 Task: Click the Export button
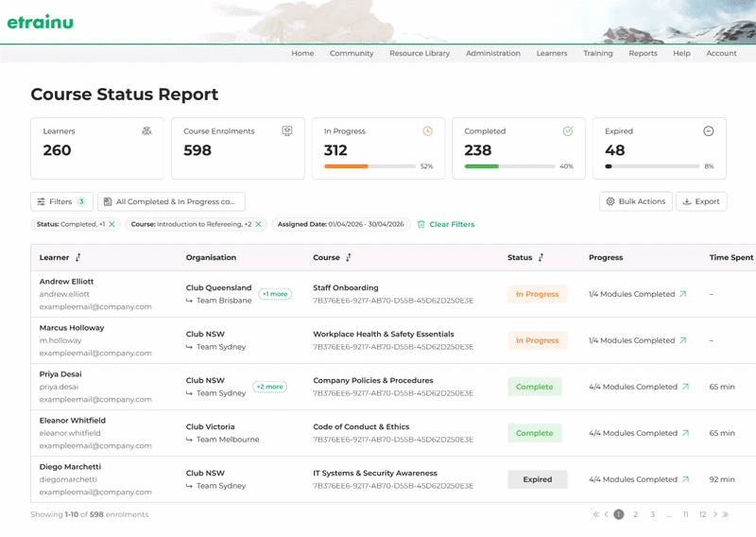pos(701,201)
